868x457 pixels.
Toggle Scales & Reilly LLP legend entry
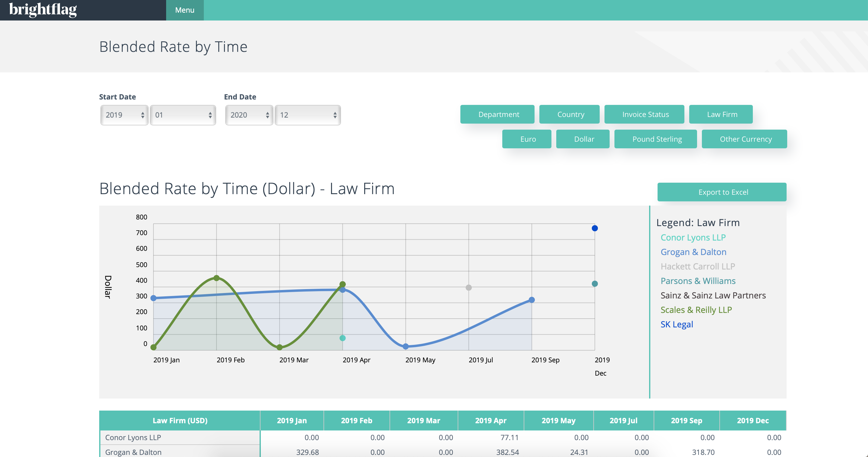click(696, 310)
